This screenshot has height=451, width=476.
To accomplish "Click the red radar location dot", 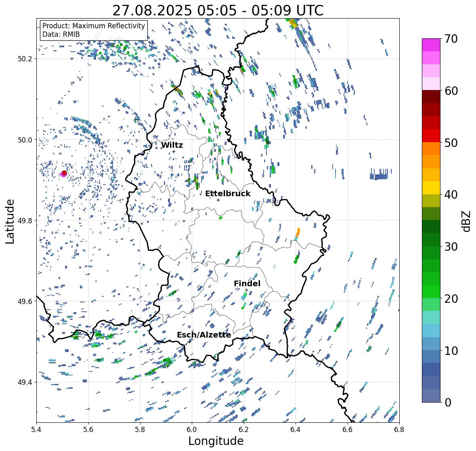I will (64, 173).
